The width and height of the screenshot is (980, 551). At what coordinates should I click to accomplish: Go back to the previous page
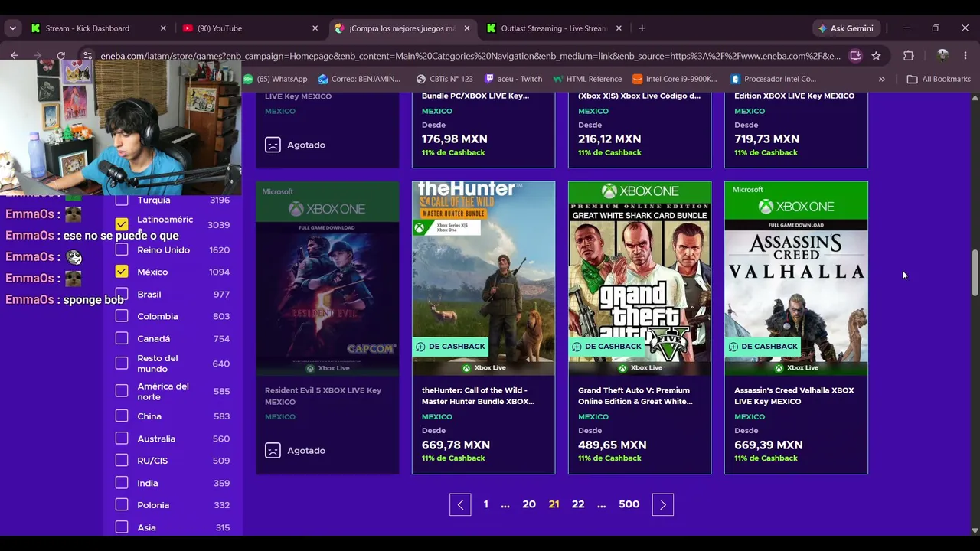(x=15, y=55)
